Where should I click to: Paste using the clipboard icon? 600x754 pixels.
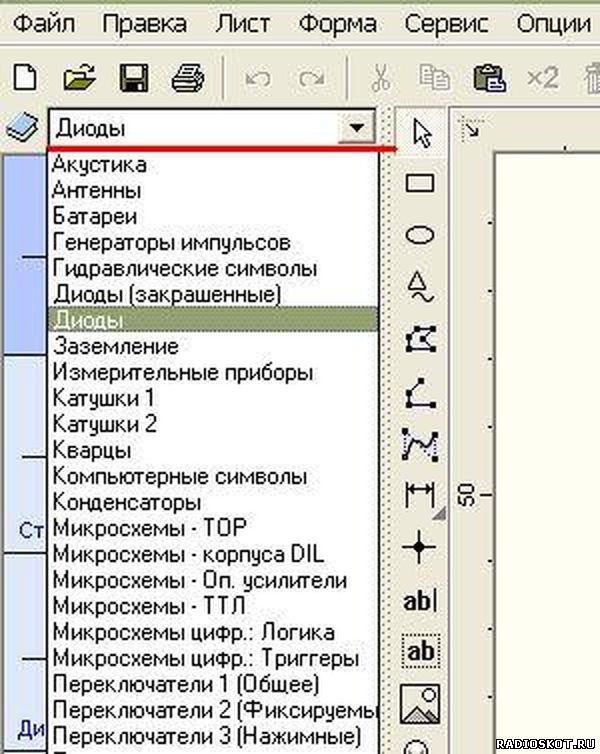(x=489, y=78)
